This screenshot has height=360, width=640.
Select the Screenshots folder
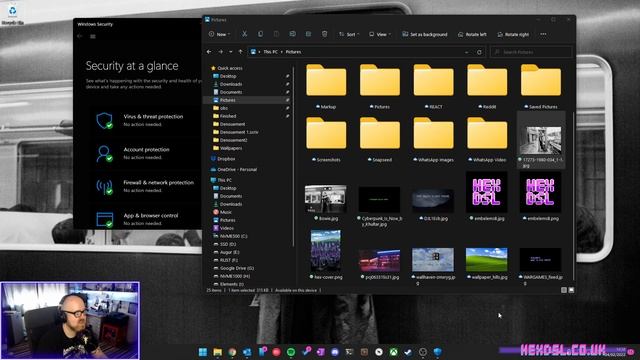(326, 140)
